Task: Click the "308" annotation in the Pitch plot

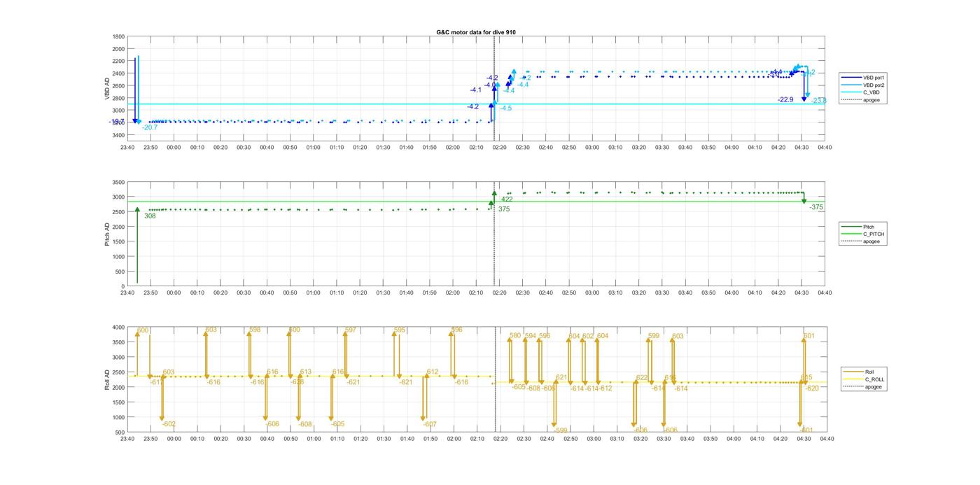Action: coord(150,216)
